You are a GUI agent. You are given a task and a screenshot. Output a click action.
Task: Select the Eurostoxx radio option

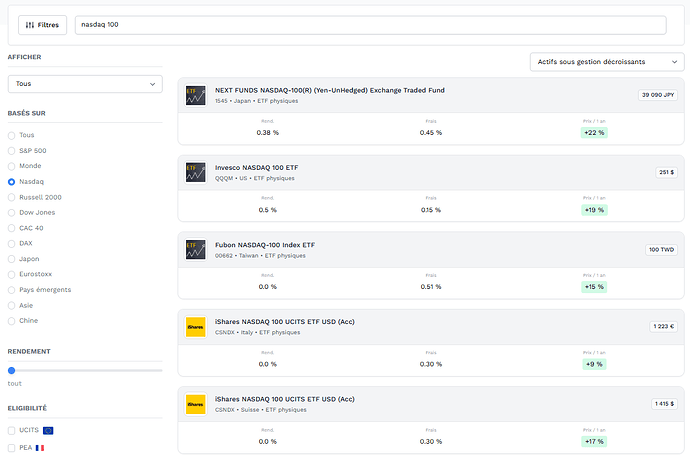point(11,275)
